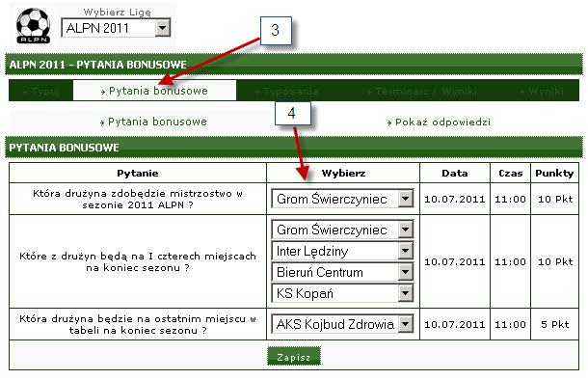Click the Zapisz save button

click(294, 356)
